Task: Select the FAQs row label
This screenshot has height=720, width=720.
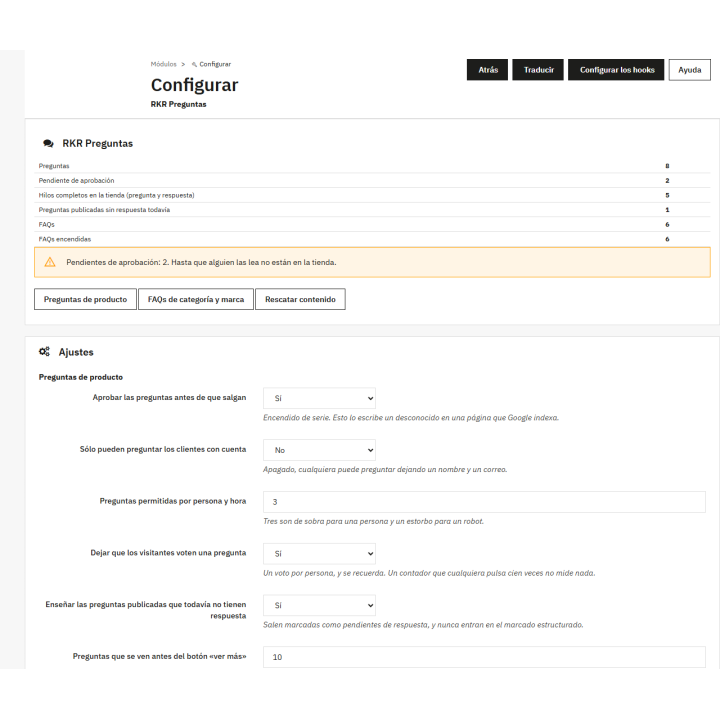Action: (x=46, y=225)
